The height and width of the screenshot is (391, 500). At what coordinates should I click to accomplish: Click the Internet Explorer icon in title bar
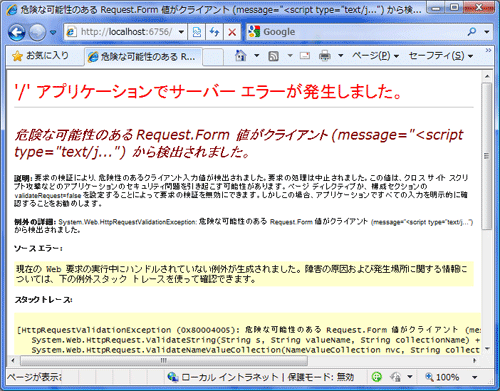(x=12, y=10)
